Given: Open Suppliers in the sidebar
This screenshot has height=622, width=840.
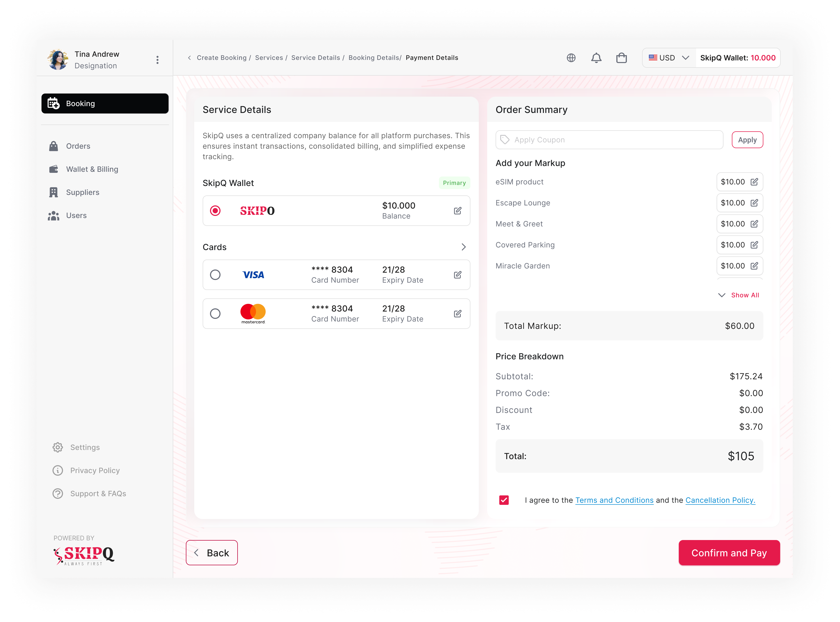Looking at the screenshot, I should [74, 192].
